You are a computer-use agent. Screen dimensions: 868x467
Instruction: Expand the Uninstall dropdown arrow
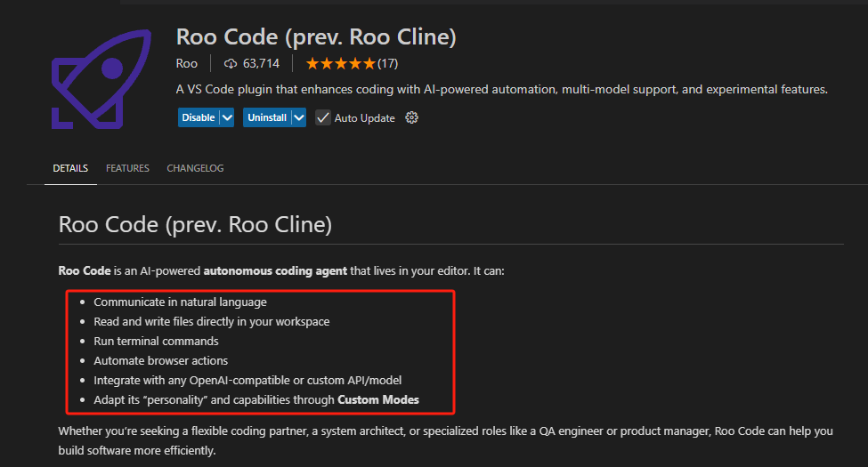pyautogui.click(x=299, y=117)
